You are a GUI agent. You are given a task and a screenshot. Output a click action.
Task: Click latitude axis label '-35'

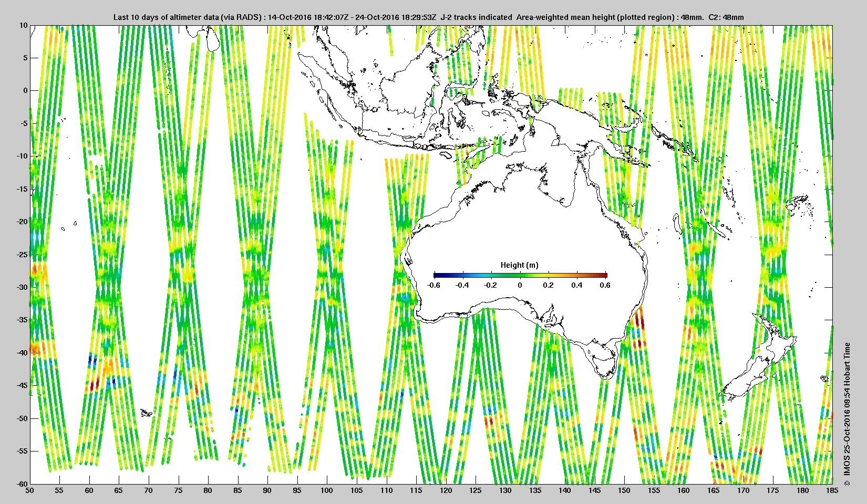click(x=22, y=320)
